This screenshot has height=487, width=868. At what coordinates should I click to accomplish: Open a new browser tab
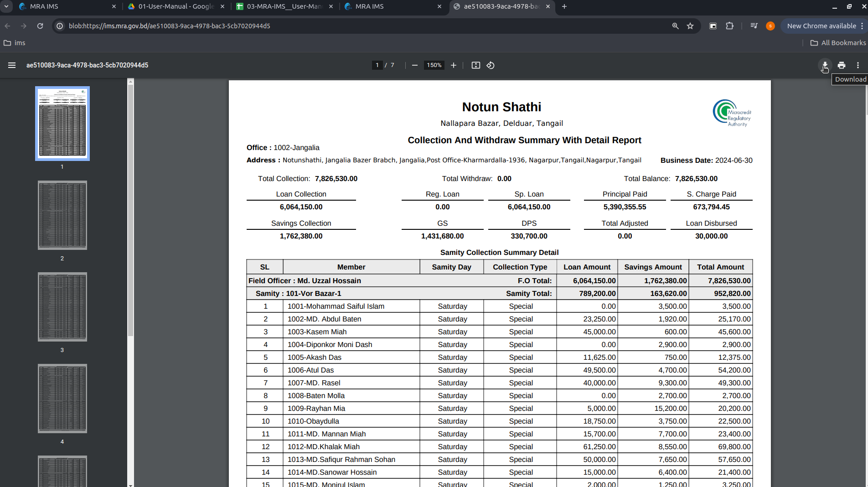click(x=564, y=6)
